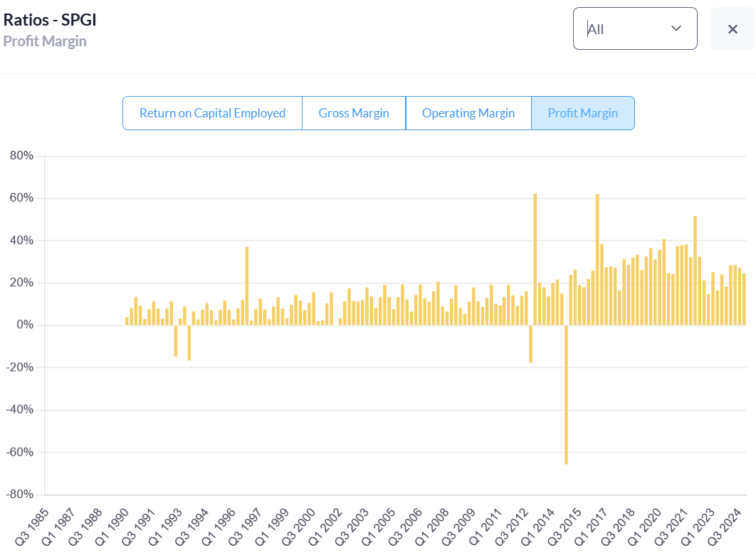The image size is (756, 553).
Task: Close the Ratios panel with the X button
Action: point(733,29)
